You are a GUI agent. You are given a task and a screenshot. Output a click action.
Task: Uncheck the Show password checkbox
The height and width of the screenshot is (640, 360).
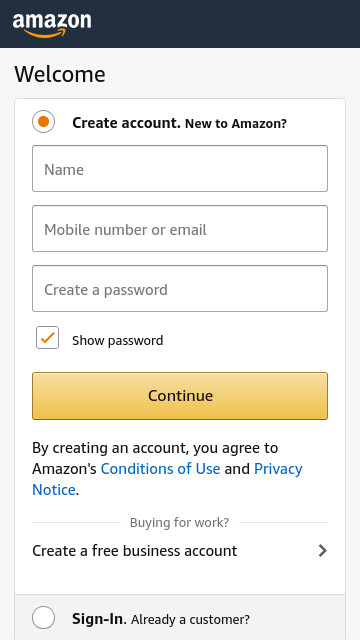click(x=47, y=338)
